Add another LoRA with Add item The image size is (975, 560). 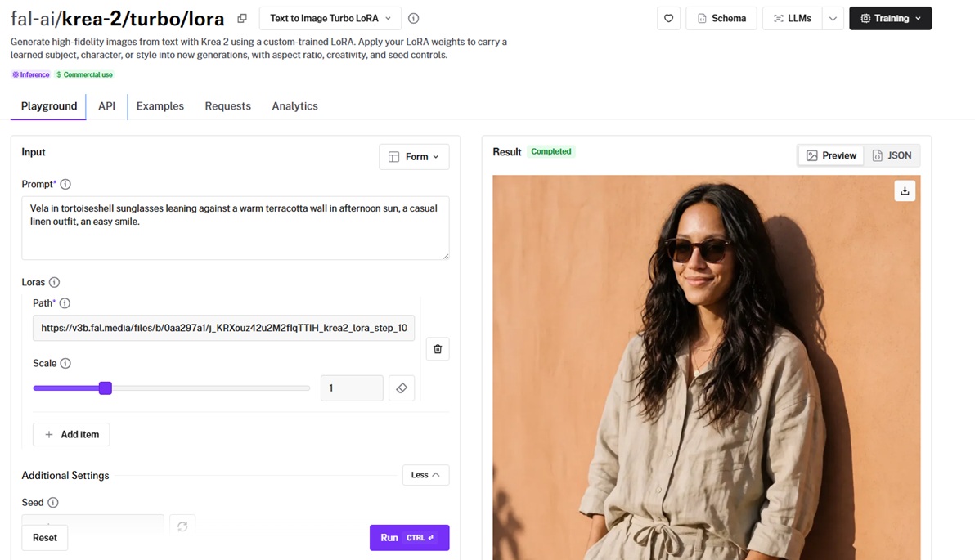[71, 434]
